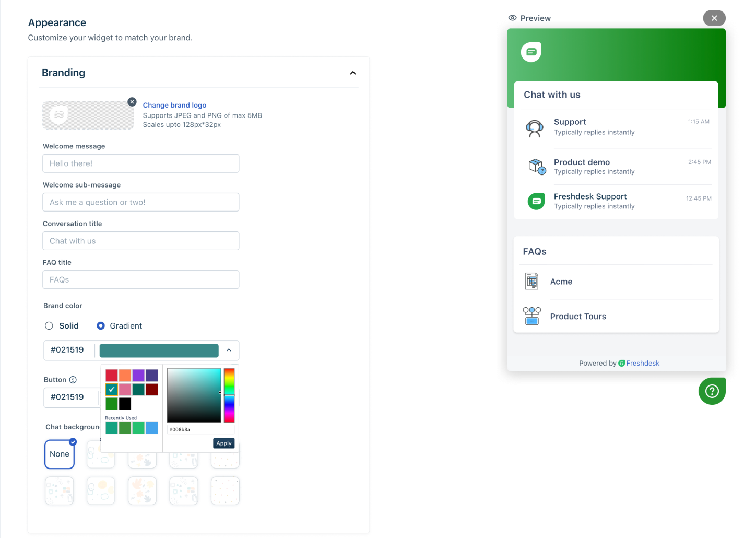Remove the uploaded brand logo
The width and height of the screenshot is (756, 538).
point(132,102)
